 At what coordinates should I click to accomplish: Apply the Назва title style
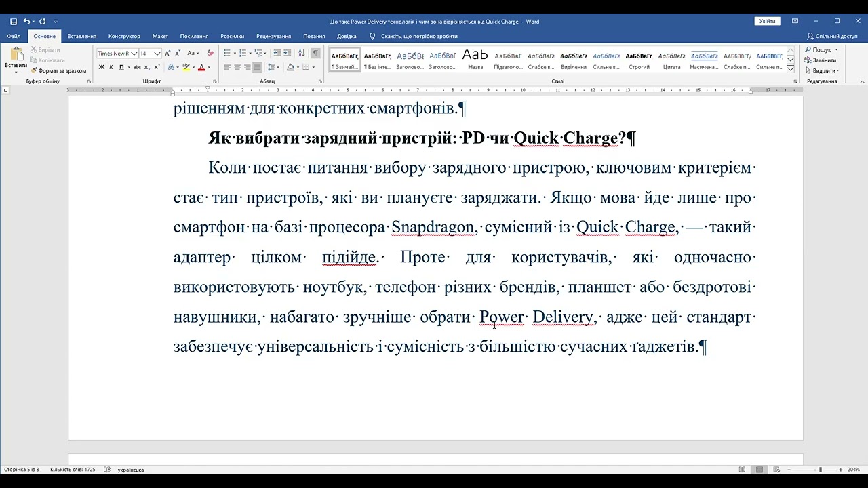point(475,59)
